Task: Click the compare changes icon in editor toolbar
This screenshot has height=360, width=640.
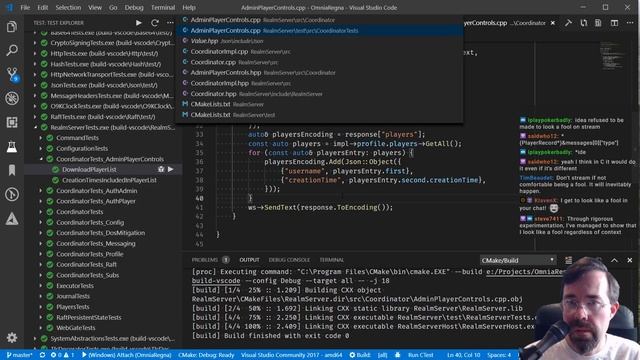Action: [584, 23]
